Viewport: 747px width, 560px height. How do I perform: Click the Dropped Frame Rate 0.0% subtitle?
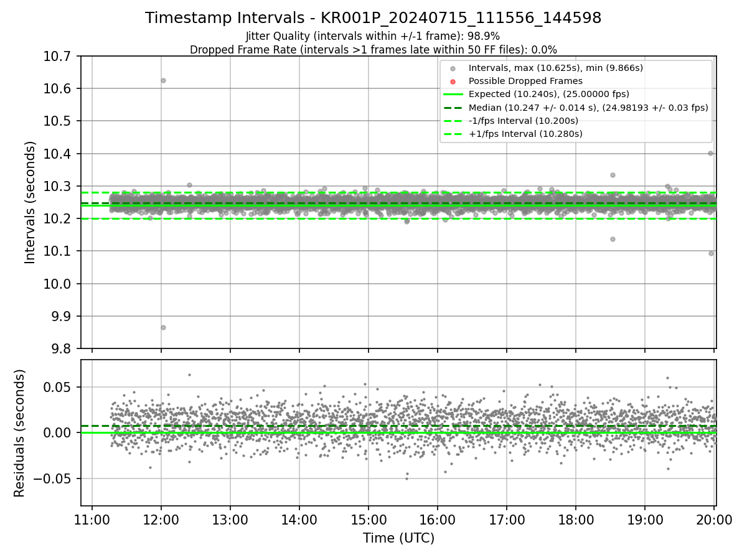(x=374, y=50)
